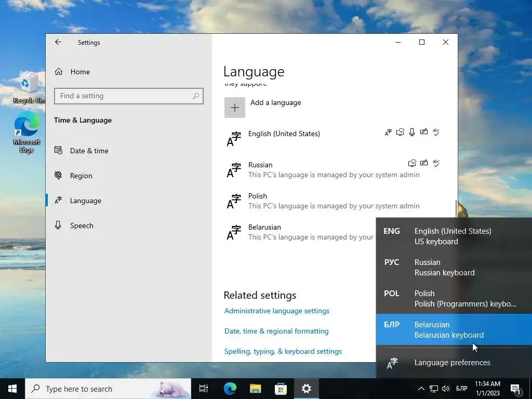Screen dimensions: 532x399
Task: Click language glyph icon beside Polish
Action: coord(234,202)
